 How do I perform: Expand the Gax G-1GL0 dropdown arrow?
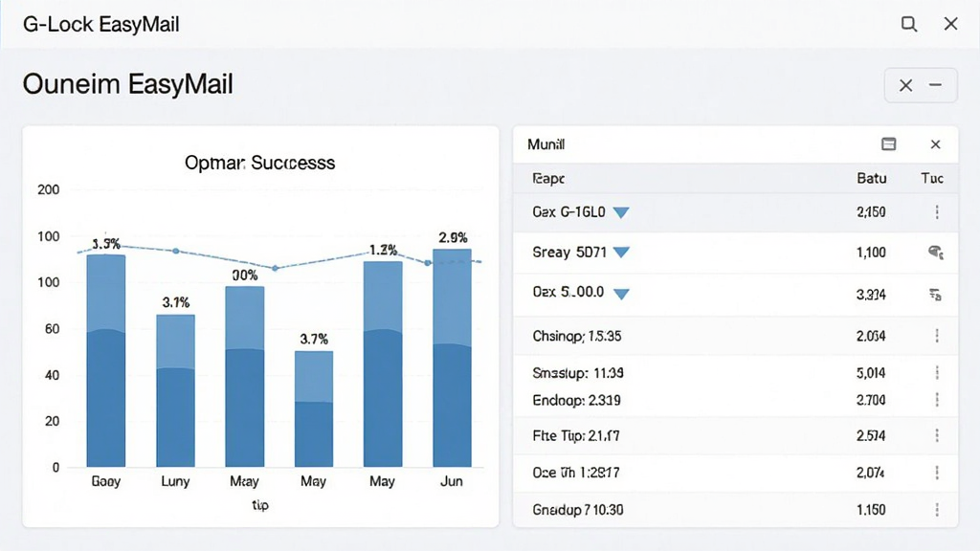pyautogui.click(x=620, y=213)
